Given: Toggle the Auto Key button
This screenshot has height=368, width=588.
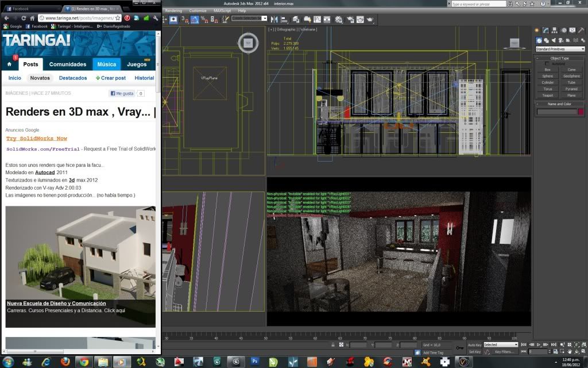Looking at the screenshot, I should coord(474,345).
